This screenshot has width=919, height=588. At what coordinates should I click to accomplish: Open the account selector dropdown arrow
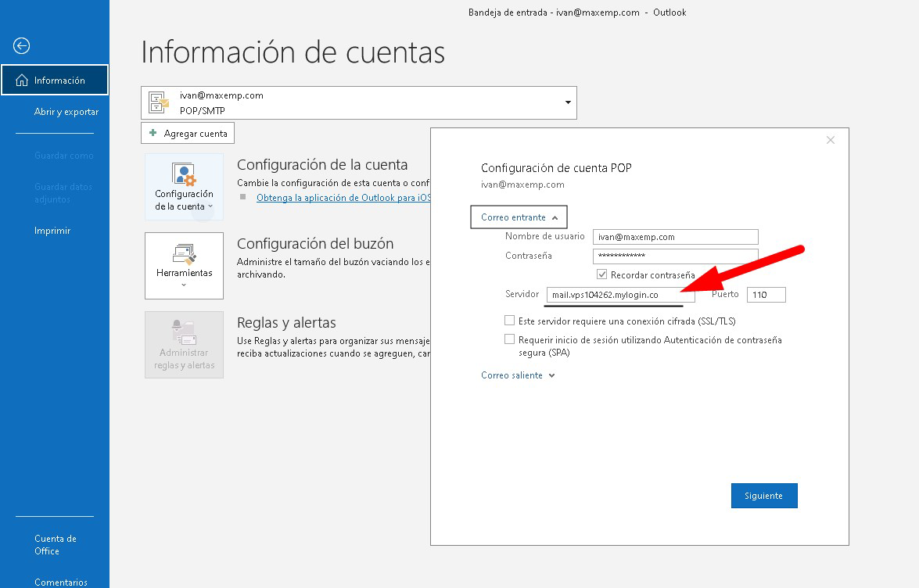click(x=568, y=102)
